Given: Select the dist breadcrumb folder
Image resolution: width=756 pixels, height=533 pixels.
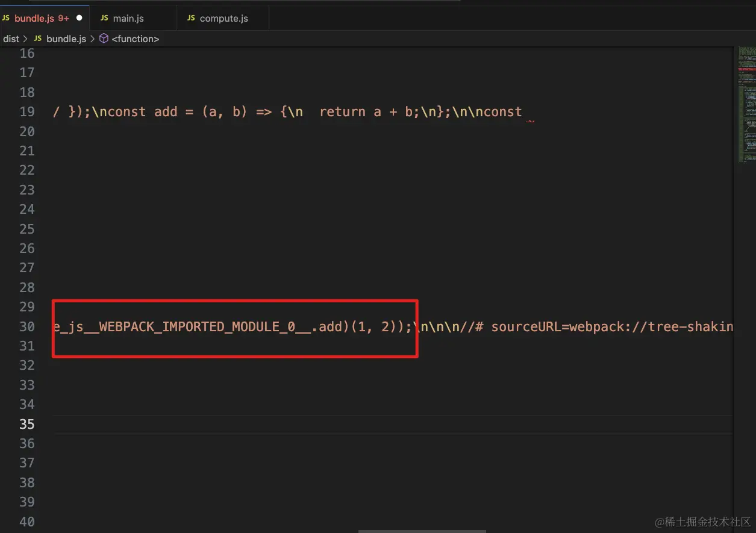Looking at the screenshot, I should [11, 39].
